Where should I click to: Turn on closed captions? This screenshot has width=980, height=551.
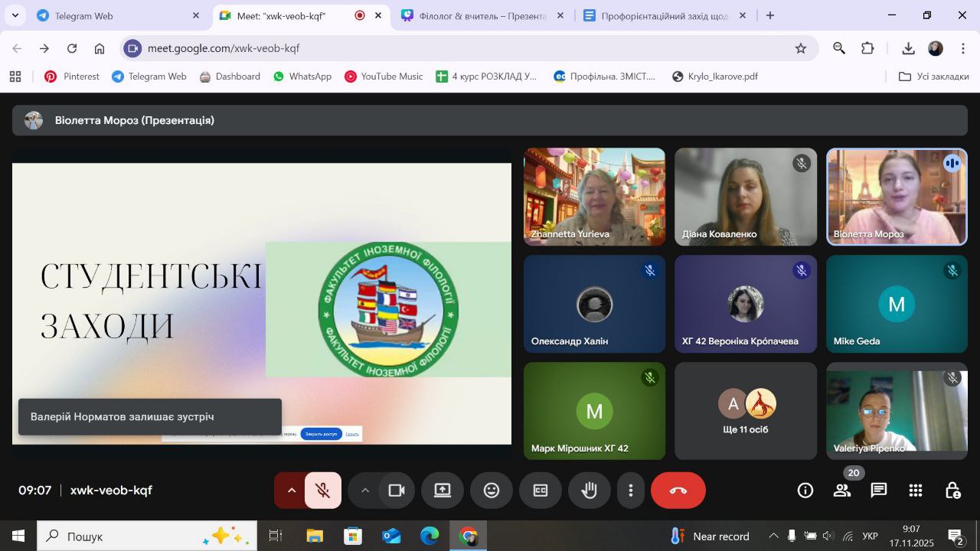pyautogui.click(x=541, y=491)
